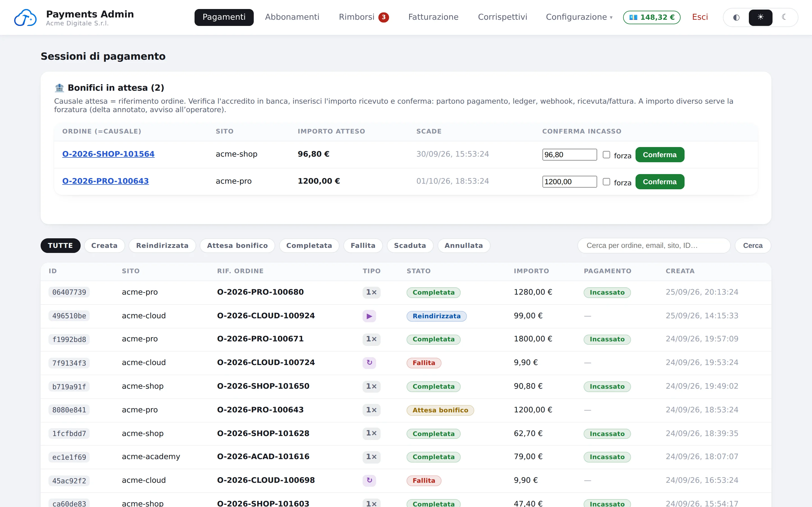Click recurring icon for order O-2026-CLOUD-100698
The width and height of the screenshot is (812, 507).
tap(369, 480)
